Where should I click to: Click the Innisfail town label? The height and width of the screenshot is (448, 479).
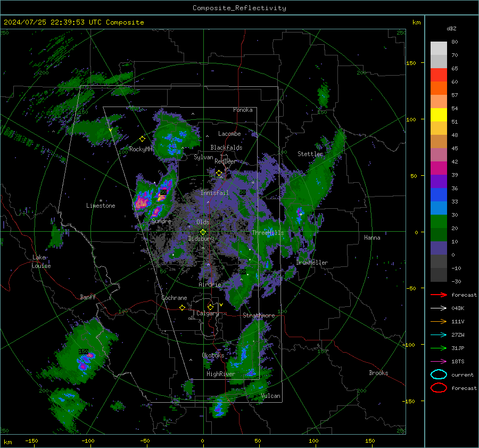214,193
